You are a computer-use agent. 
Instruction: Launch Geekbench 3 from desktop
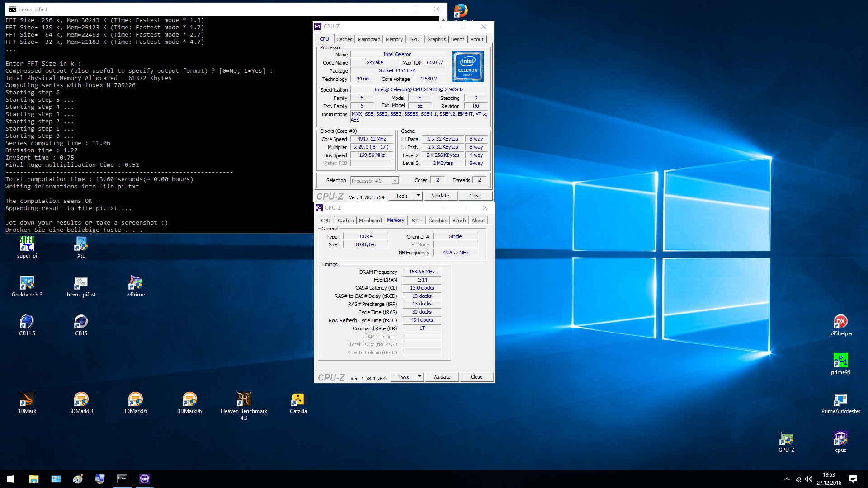coord(27,286)
